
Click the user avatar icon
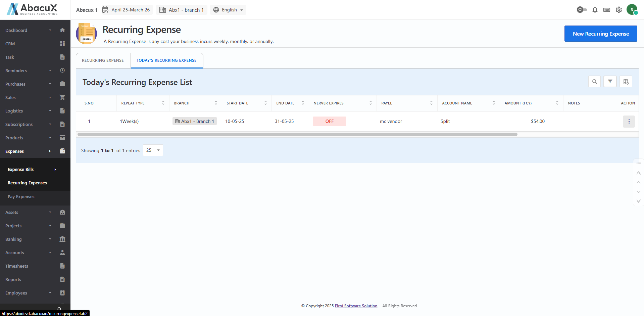[632, 10]
